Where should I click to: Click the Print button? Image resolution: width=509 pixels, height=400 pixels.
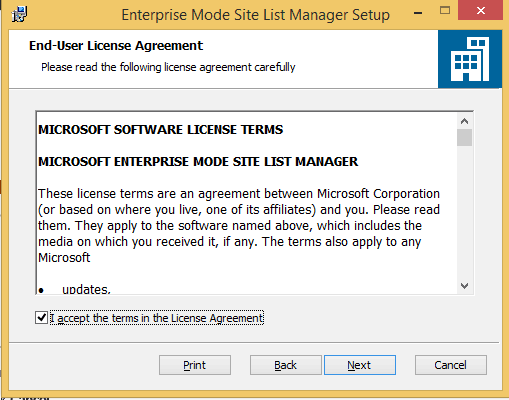195,365
